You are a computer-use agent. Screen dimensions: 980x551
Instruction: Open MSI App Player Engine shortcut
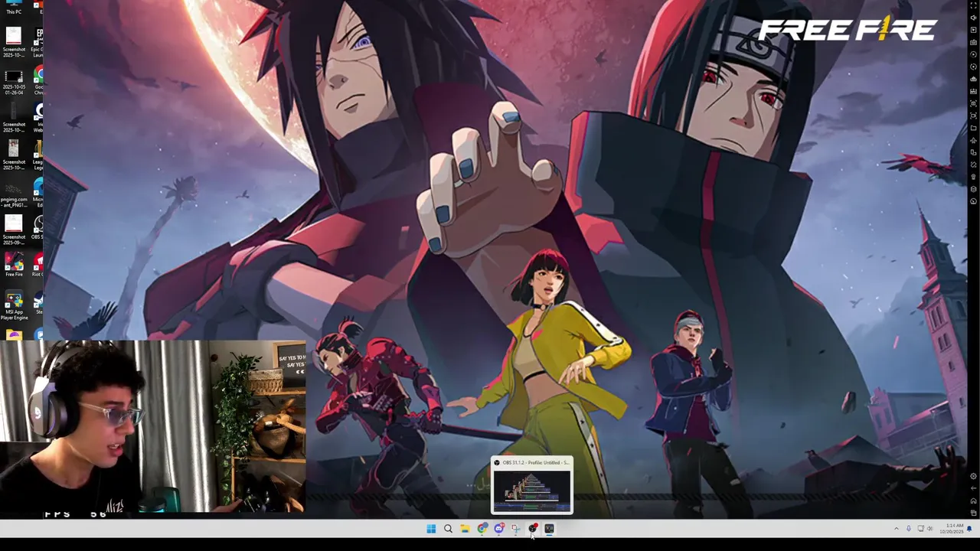[x=14, y=306]
